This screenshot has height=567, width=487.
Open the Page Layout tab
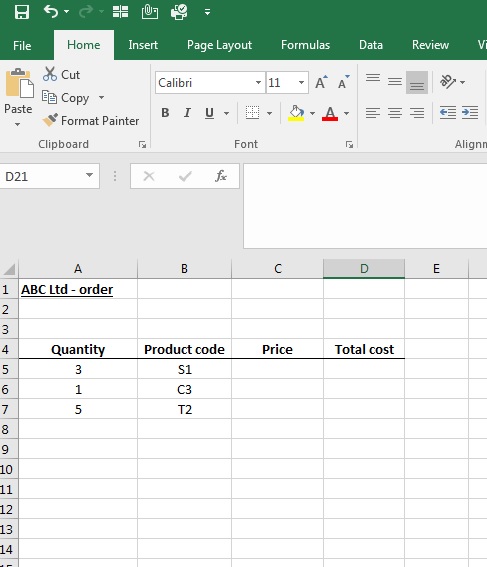[219, 45]
